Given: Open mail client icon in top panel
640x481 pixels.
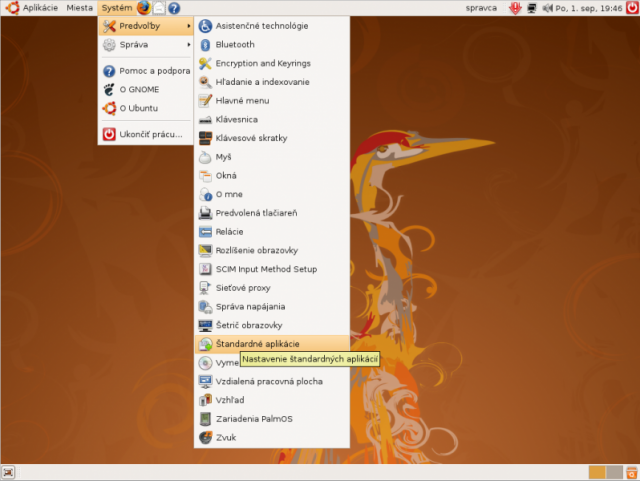Looking at the screenshot, I should 159,8.
